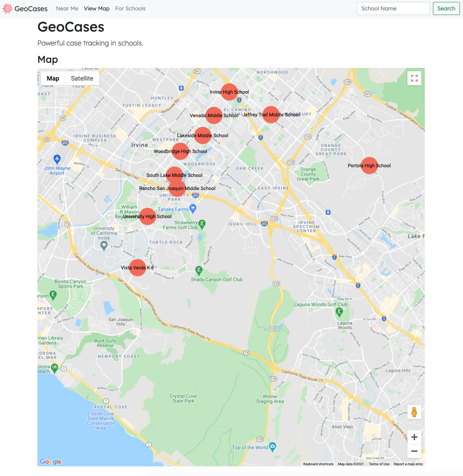Click Bonita Canyon Sports Park pin
463x476 pixels.
53,295
